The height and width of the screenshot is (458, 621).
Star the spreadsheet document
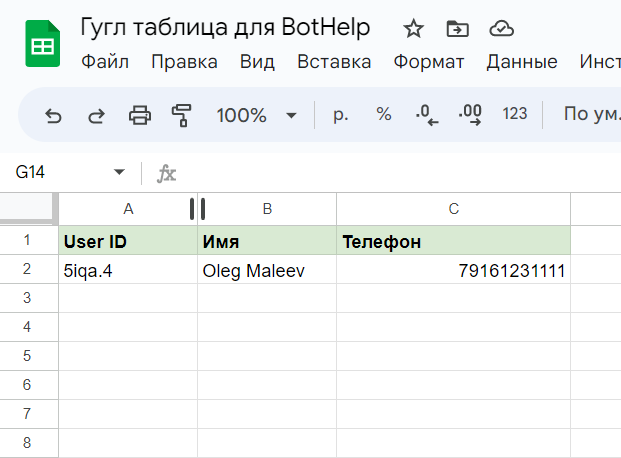click(x=413, y=28)
